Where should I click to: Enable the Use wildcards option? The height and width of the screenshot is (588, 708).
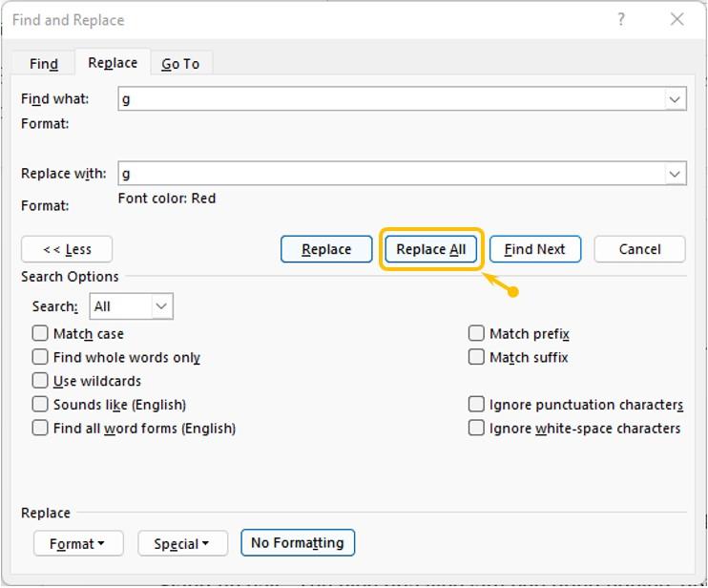(40, 381)
